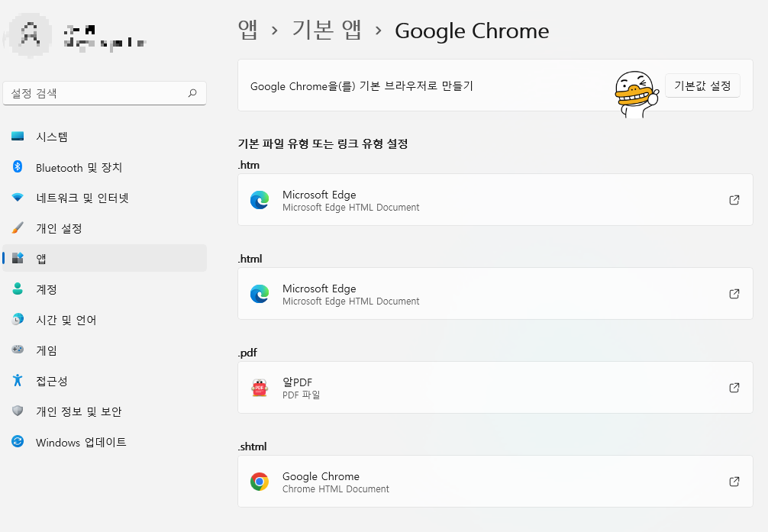Click Chrome HTML Document description text
Image resolution: width=768 pixels, height=532 pixels.
click(335, 489)
